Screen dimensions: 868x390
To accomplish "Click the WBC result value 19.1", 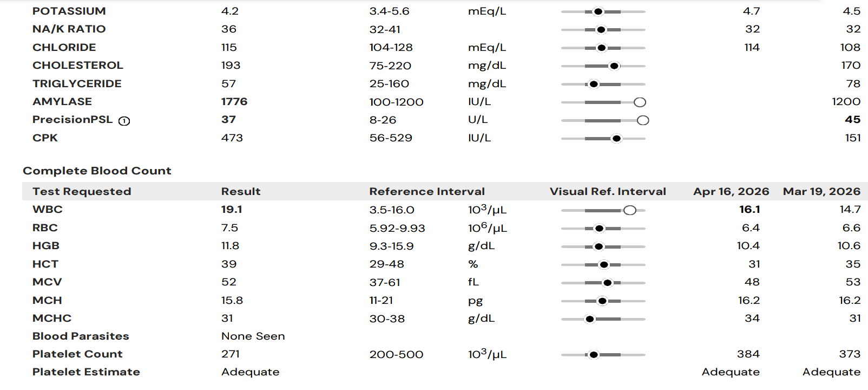I will (232, 209).
